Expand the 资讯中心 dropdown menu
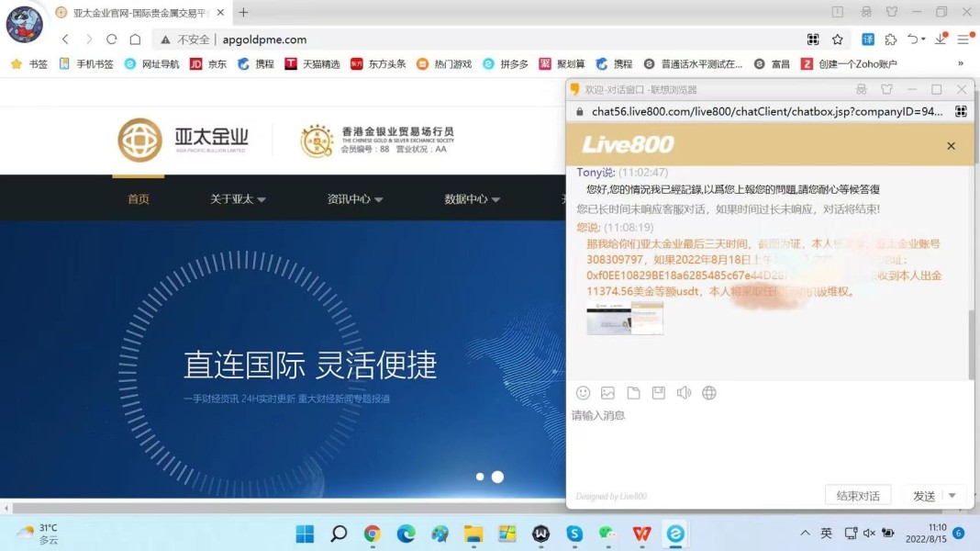This screenshot has width=980, height=551. click(x=355, y=199)
